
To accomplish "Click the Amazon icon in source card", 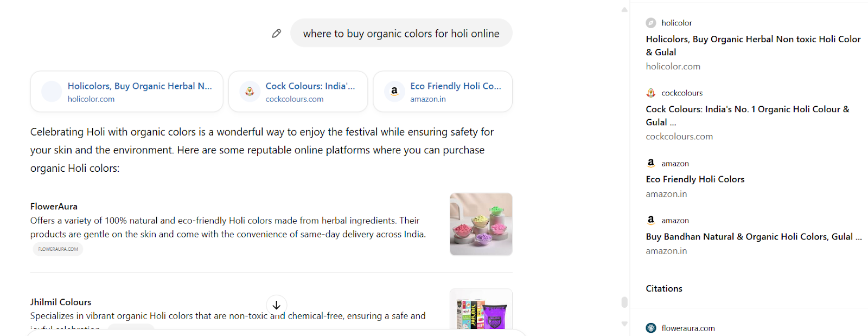I will (394, 92).
